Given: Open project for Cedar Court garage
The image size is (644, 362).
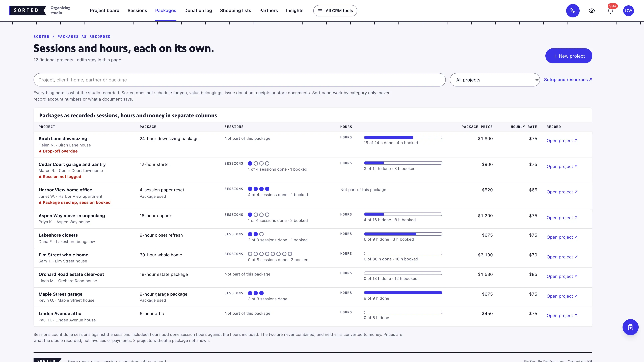Looking at the screenshot, I should pos(562,167).
